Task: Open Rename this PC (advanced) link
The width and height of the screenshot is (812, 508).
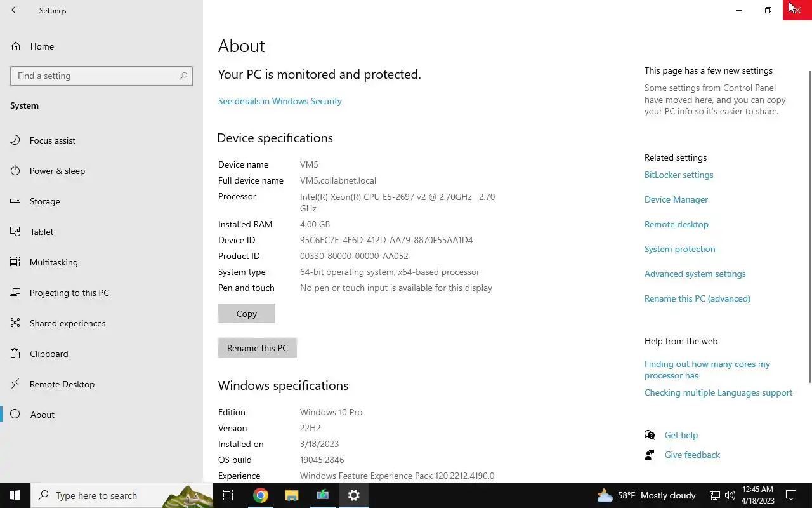Action: point(697,298)
